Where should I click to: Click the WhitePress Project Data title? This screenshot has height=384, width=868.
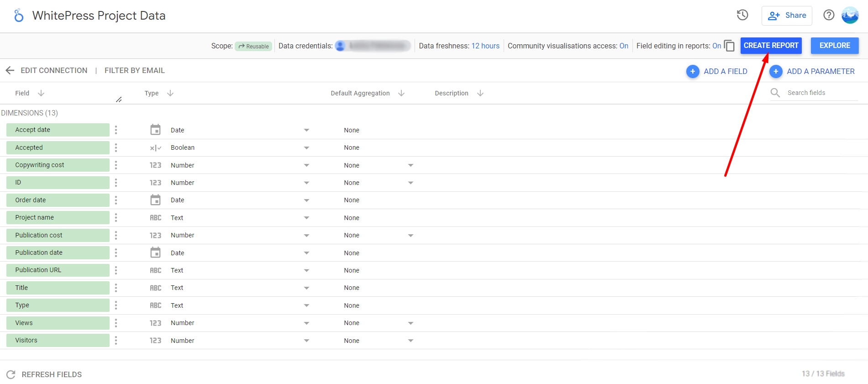99,16
